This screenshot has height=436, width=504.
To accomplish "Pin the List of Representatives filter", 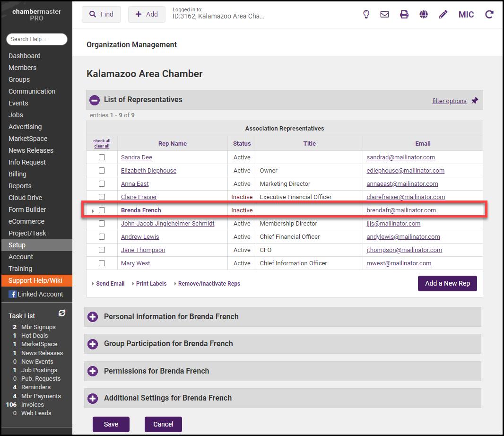I will tap(475, 100).
